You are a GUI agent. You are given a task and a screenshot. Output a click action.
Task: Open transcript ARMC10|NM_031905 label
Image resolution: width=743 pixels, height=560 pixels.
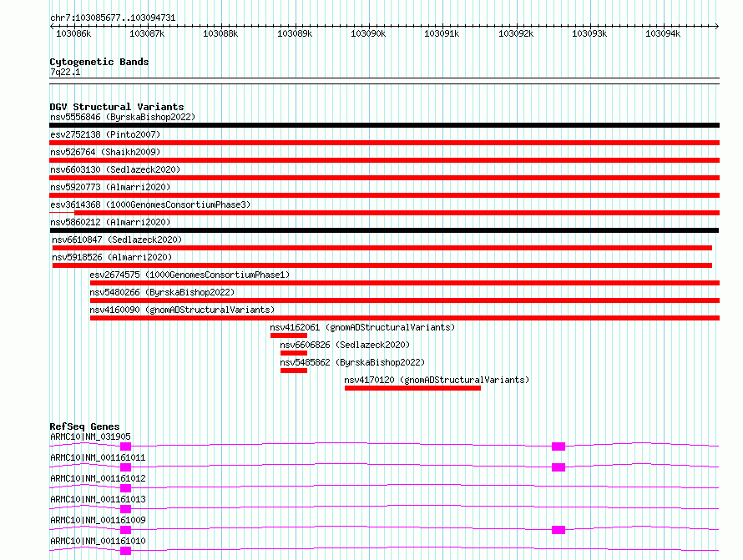[x=90, y=436]
